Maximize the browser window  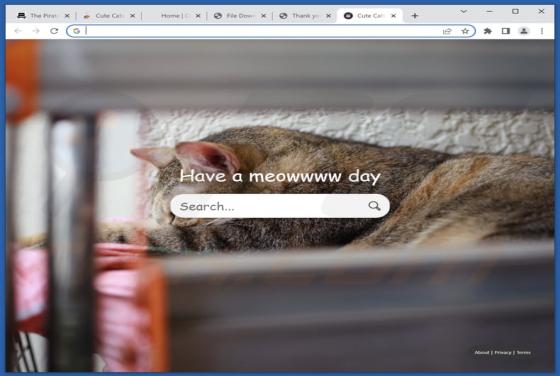point(515,11)
